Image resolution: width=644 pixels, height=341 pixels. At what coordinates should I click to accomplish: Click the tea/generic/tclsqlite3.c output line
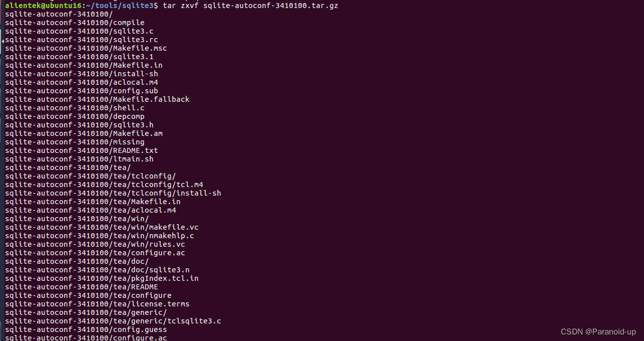tap(113, 321)
